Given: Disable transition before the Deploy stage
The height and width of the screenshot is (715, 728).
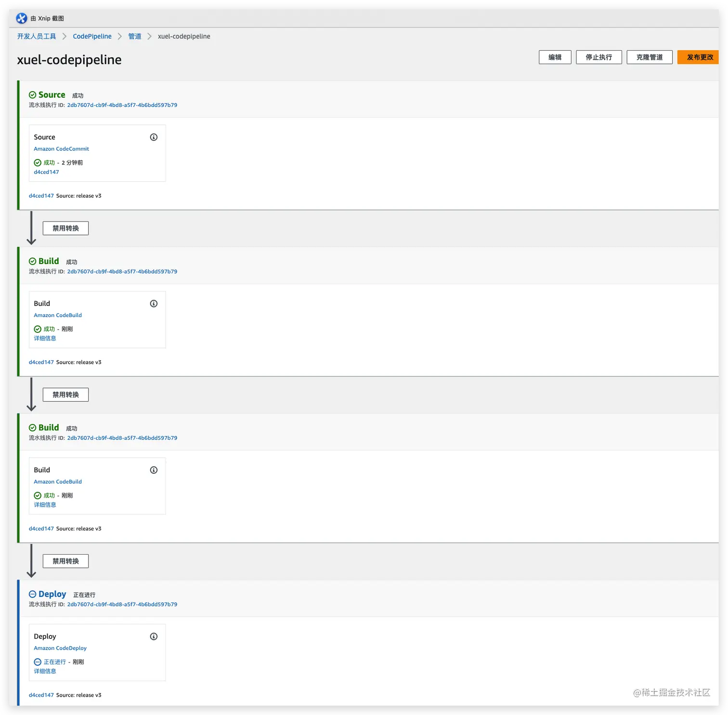Looking at the screenshot, I should click(65, 561).
